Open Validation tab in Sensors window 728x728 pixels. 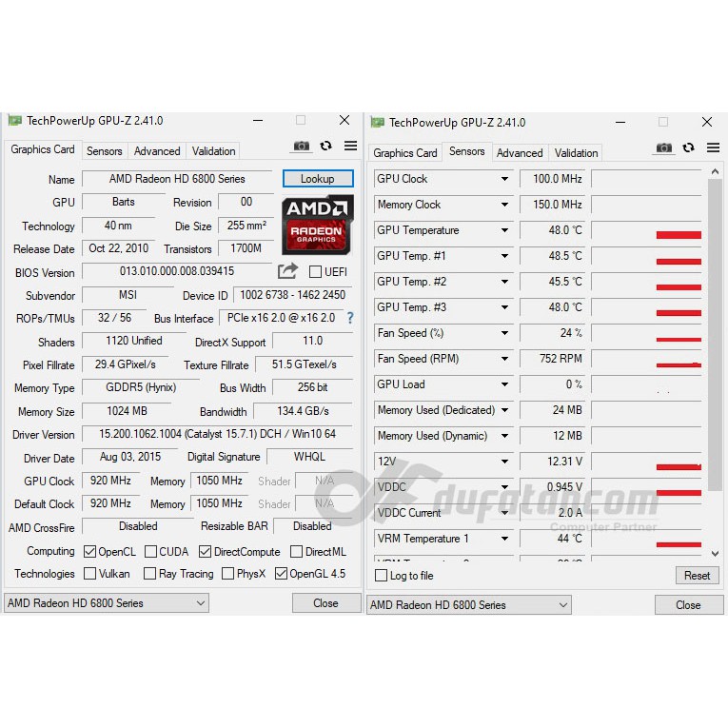576,153
